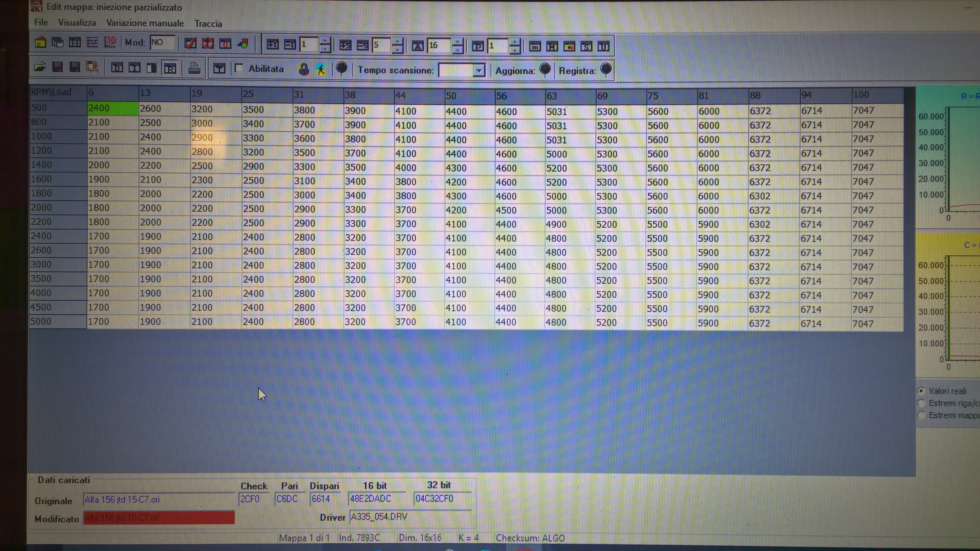This screenshot has height=551, width=980.
Task: Open the Visualizza menu
Action: (77, 23)
